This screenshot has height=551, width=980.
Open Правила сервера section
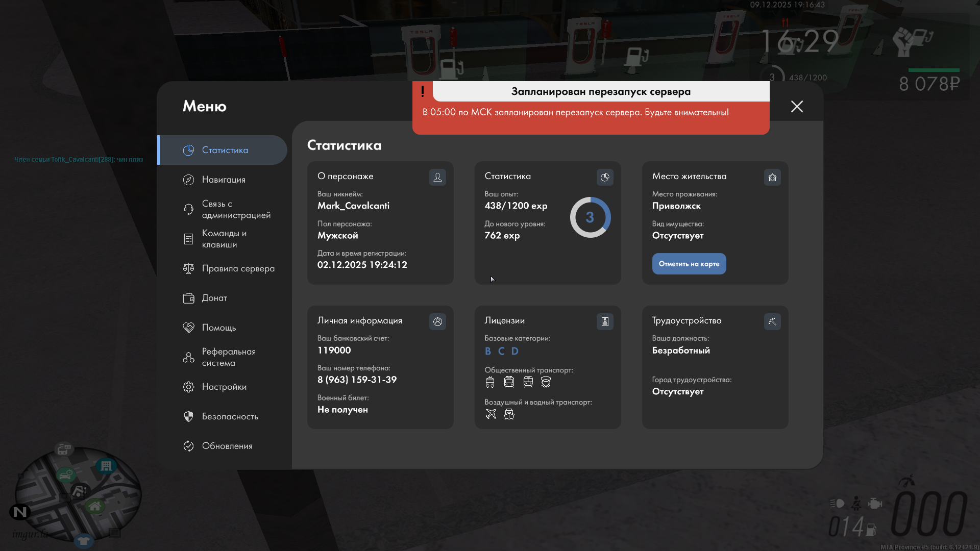point(237,268)
